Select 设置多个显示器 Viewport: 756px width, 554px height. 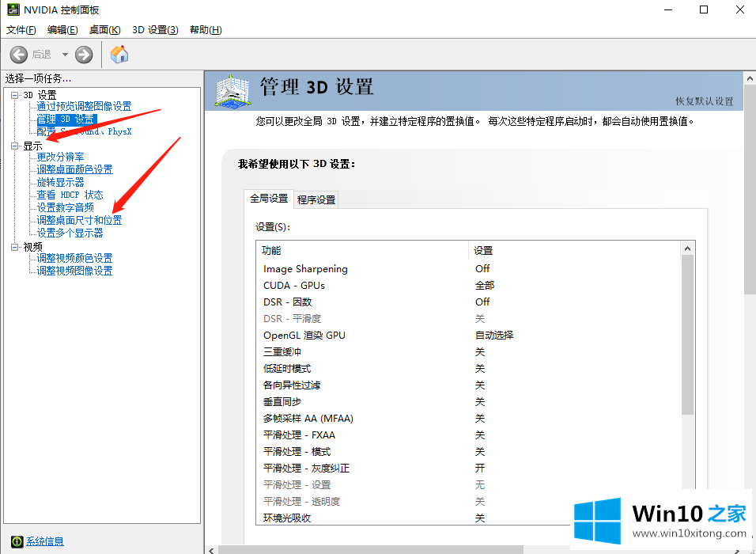pyautogui.click(x=70, y=233)
